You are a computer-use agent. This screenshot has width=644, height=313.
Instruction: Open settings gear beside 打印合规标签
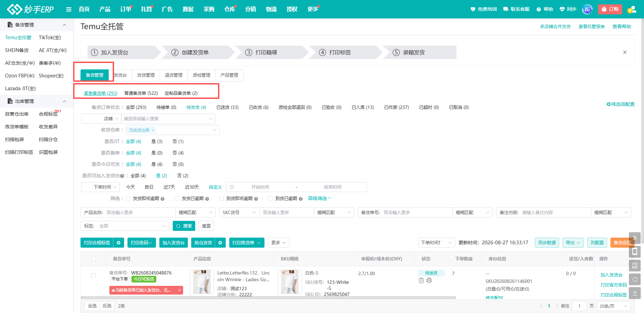119,243
